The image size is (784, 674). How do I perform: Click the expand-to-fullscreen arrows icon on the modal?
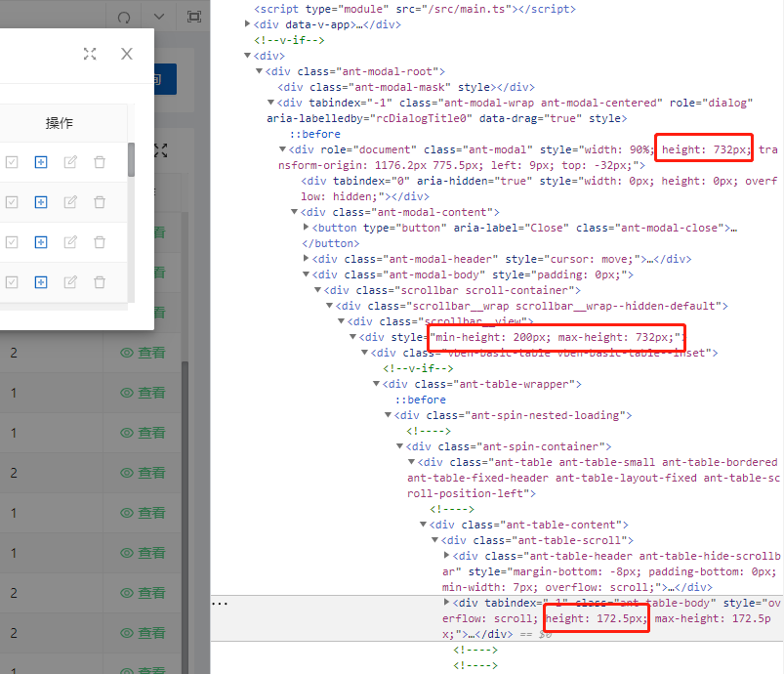[x=90, y=54]
